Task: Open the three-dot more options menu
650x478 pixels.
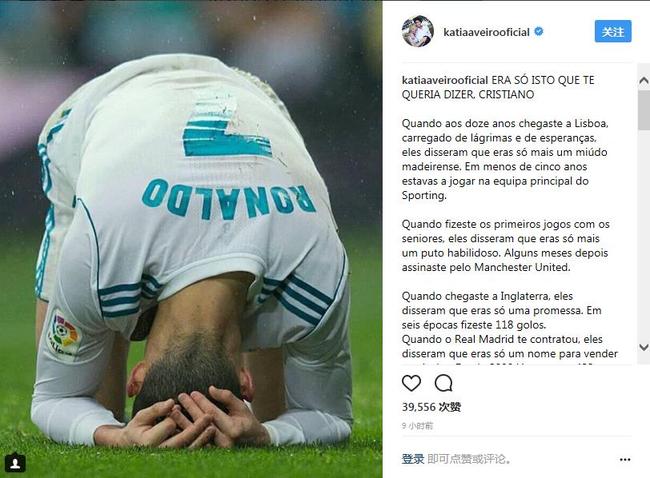Action: click(625, 459)
